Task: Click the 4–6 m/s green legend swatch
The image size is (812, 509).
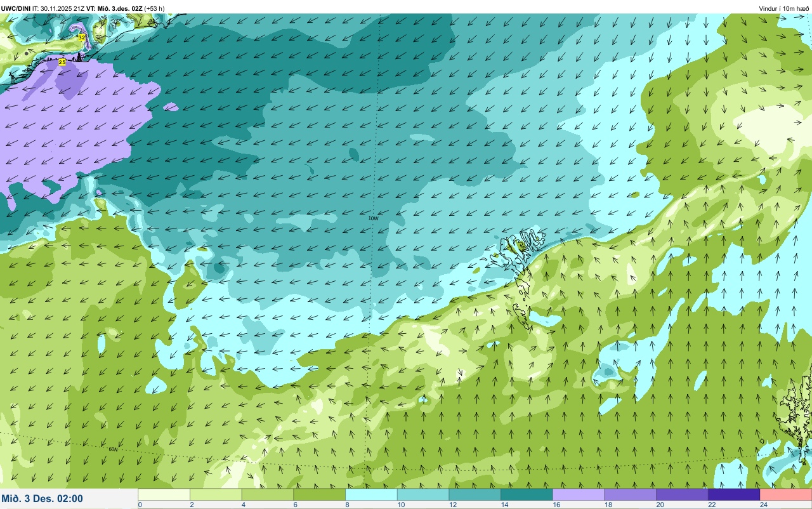Action: coord(268,494)
